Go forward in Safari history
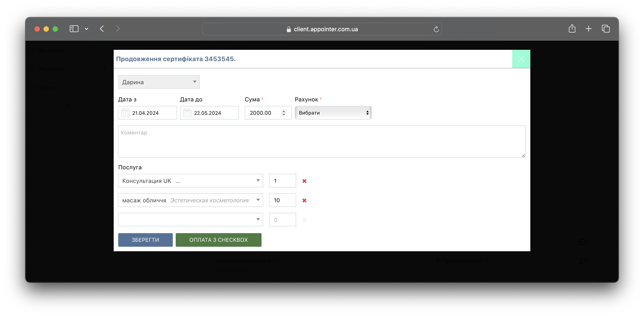 (x=118, y=29)
